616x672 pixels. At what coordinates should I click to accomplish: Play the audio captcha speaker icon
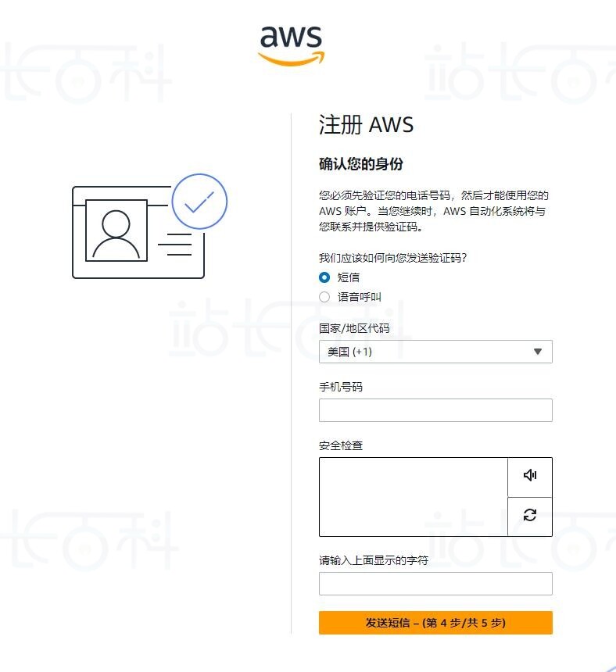pos(530,475)
